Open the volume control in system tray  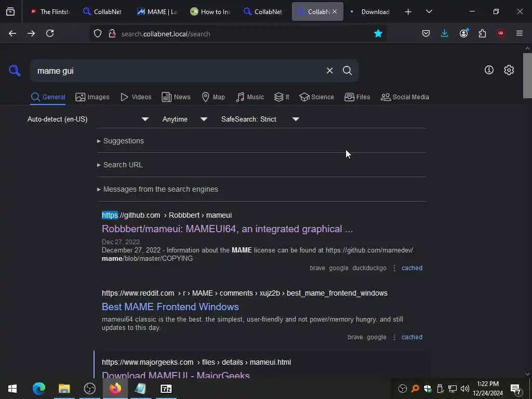point(465,389)
